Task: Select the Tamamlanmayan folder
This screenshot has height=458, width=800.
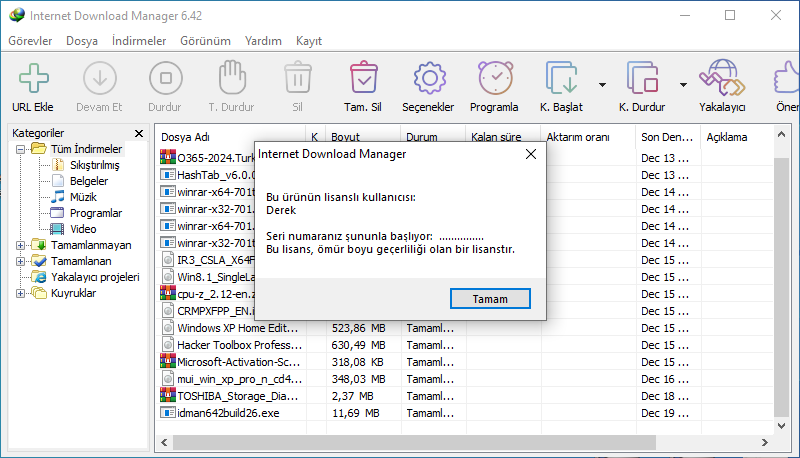Action: [x=91, y=245]
